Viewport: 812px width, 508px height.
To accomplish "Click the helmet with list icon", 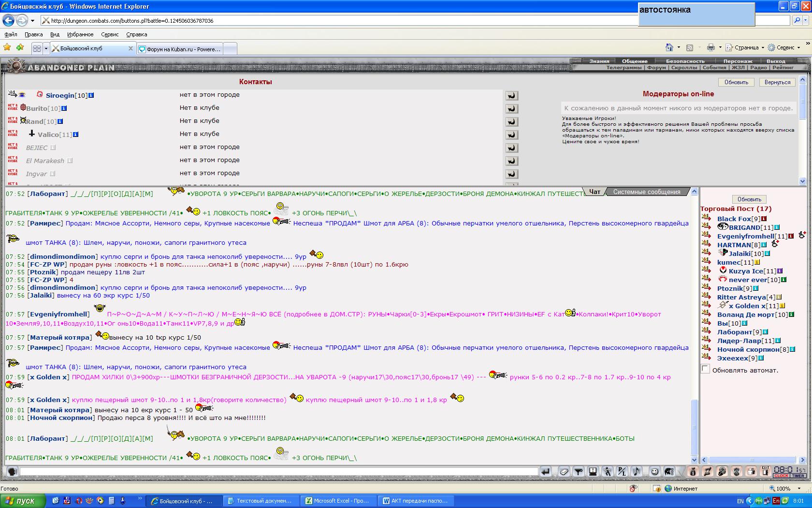I will [x=669, y=471].
